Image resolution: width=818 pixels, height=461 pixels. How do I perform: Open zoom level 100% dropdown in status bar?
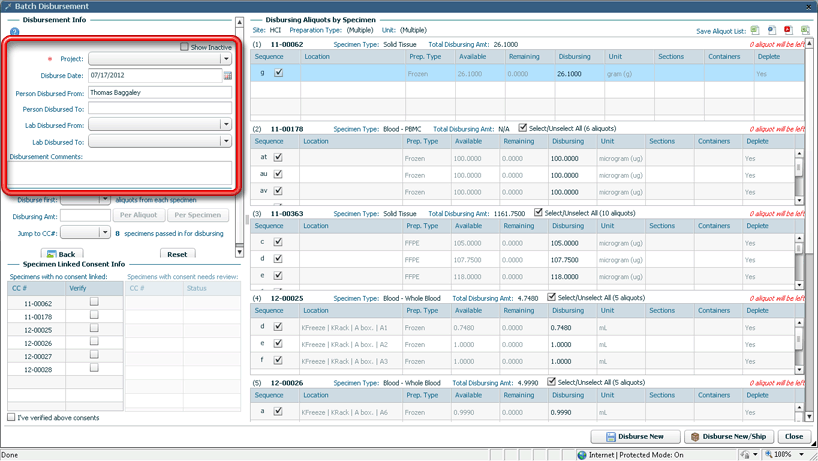tap(802, 455)
